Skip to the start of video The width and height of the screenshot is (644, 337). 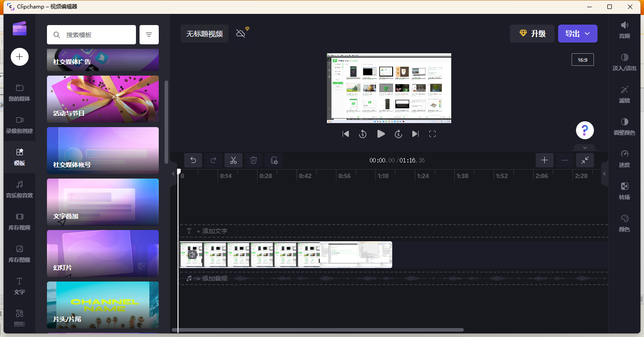pyautogui.click(x=346, y=134)
